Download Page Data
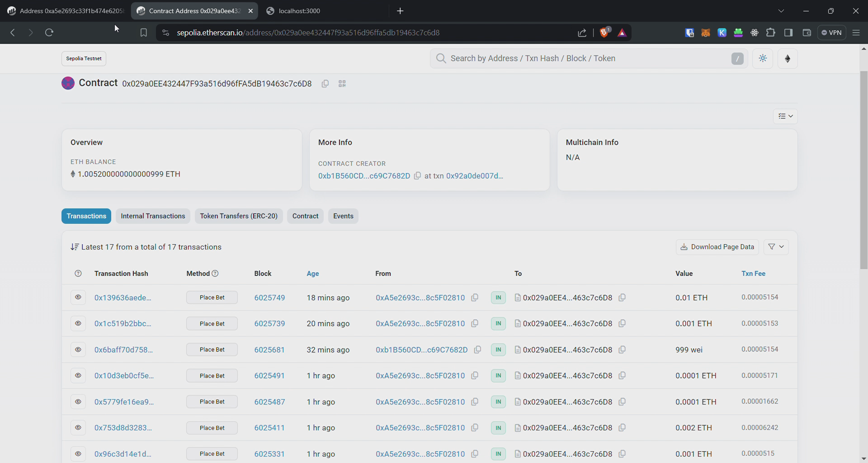 pos(717,247)
